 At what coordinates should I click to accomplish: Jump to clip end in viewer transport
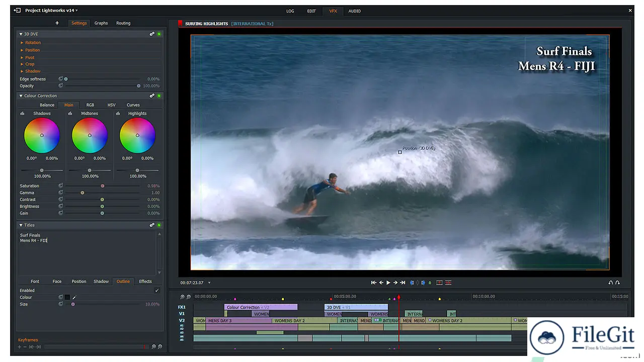coord(403,283)
